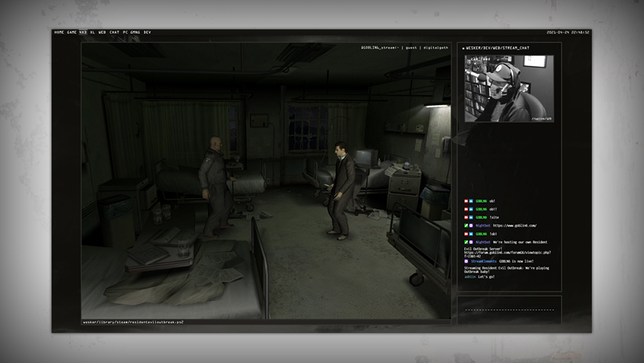Click the date and time readout

pos(568,32)
